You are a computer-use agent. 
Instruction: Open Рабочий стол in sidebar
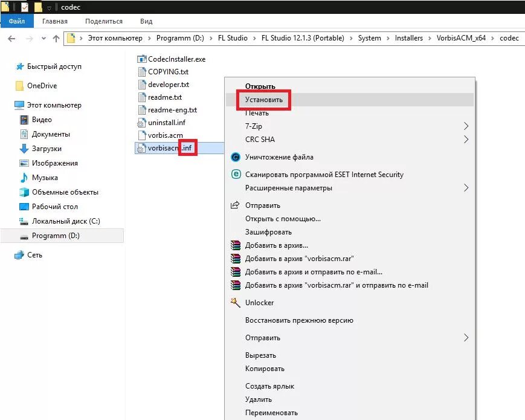[x=49, y=207]
